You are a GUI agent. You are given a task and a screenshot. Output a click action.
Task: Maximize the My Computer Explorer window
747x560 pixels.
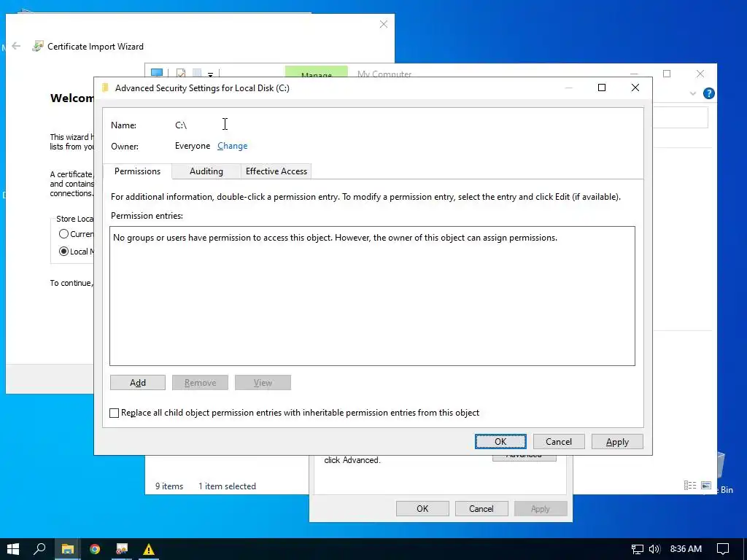667,74
